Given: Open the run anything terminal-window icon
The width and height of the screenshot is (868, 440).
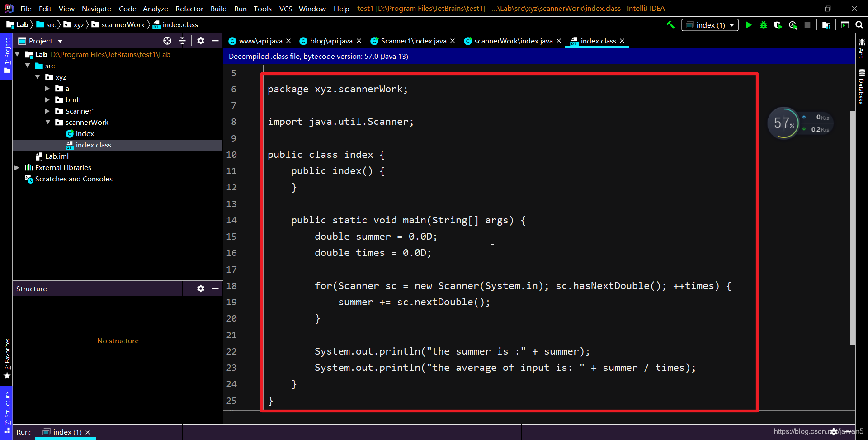Looking at the screenshot, I should point(845,25).
